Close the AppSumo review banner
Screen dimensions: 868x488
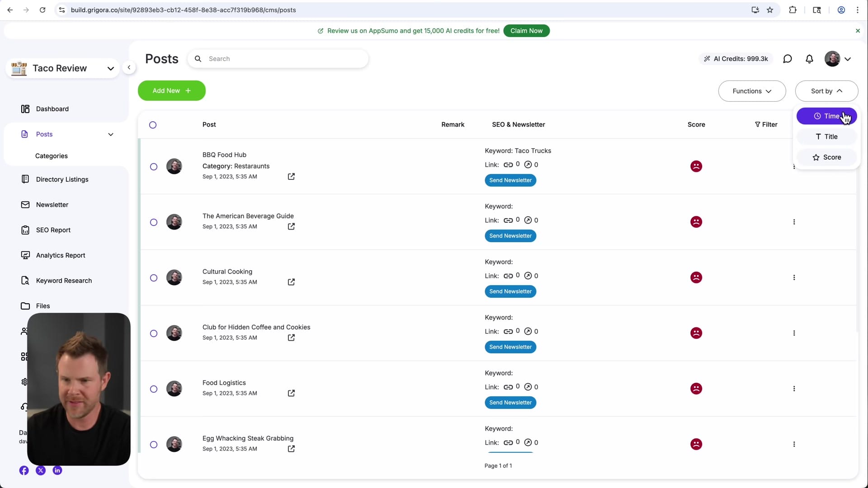click(858, 31)
